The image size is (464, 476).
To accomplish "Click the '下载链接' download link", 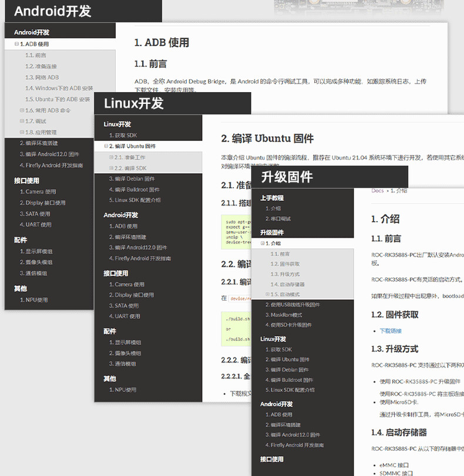I will (x=391, y=331).
